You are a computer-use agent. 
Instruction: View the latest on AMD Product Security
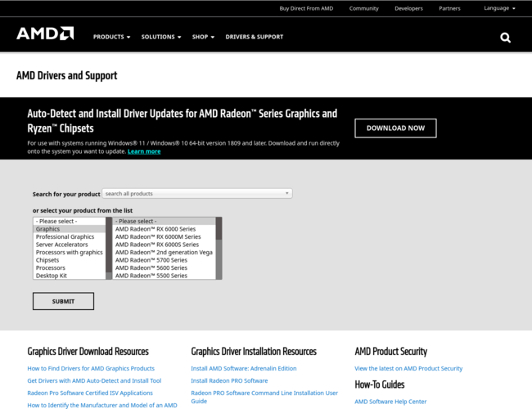click(x=408, y=368)
